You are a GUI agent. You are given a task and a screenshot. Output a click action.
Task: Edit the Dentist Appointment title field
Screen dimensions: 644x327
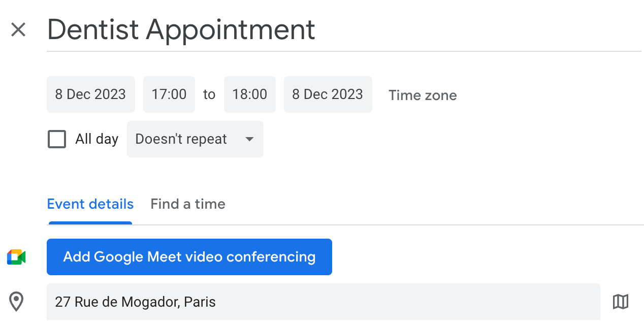pos(181,29)
